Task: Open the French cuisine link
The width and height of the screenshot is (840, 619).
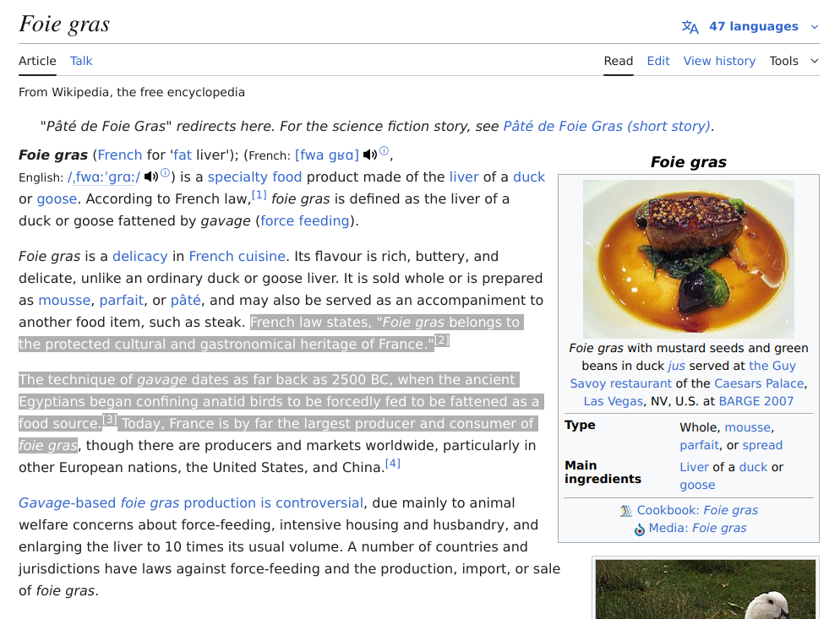Action: click(x=237, y=256)
